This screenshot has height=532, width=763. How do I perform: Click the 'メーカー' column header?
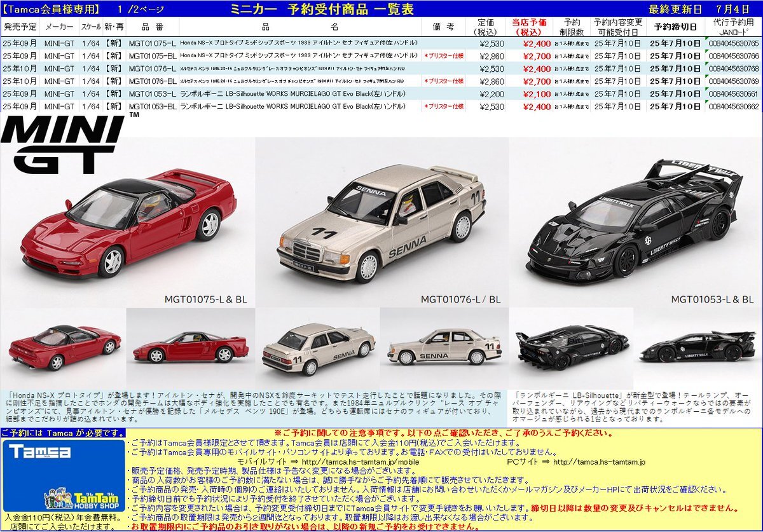(59, 27)
